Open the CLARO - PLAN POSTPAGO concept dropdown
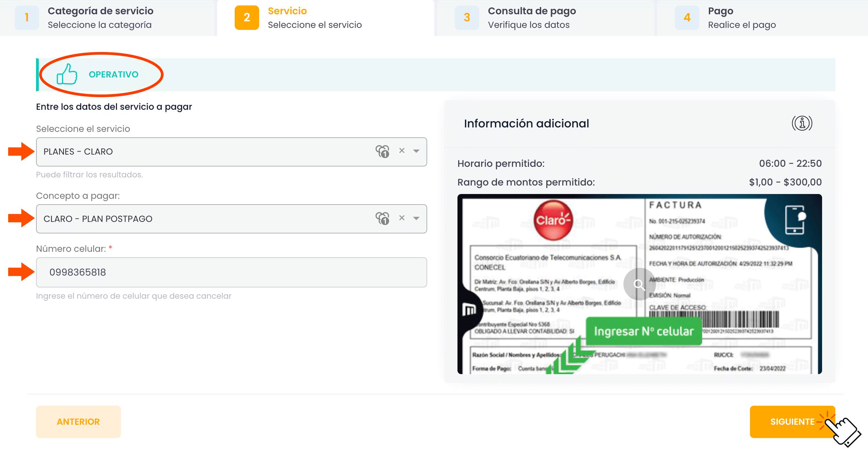Screen dimensions: 868x456 (231, 219)
